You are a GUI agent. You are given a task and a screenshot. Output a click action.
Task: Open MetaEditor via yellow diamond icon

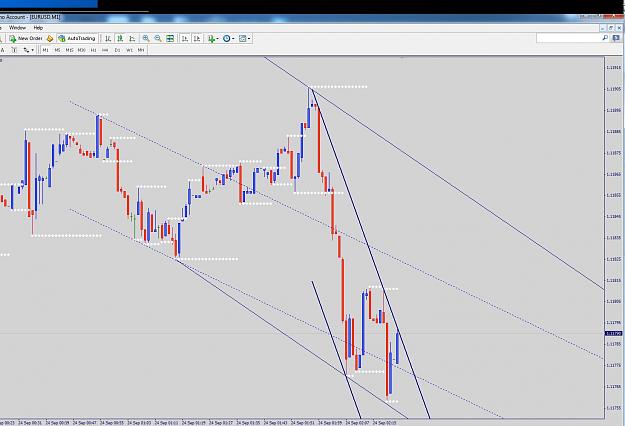pos(50,39)
